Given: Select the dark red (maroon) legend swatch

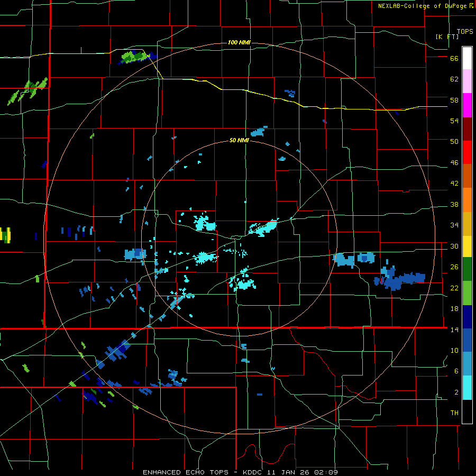Looking at the screenshot, I should point(467,129).
